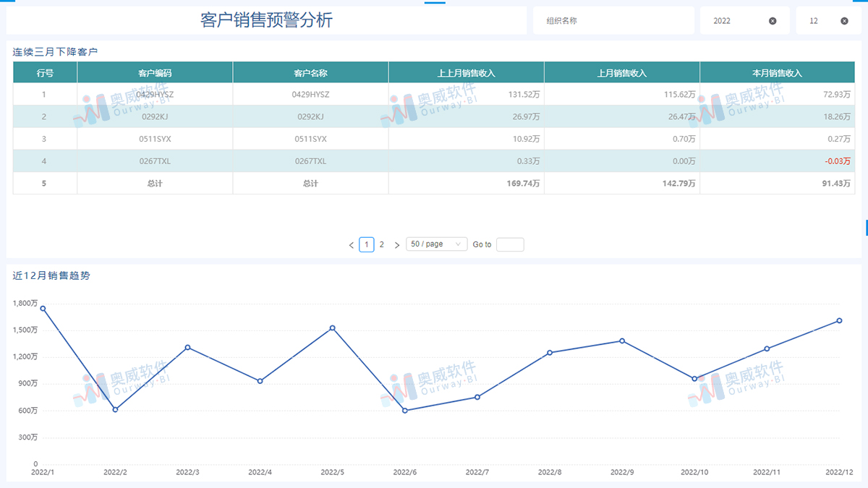868x488 pixels.
Task: Click inside the Go to page input
Action: [x=510, y=244]
